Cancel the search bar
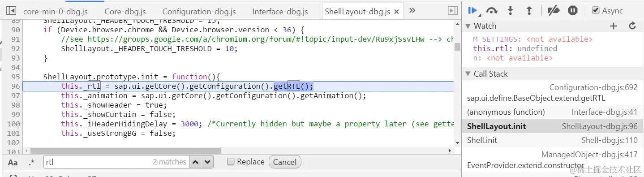644x177 pixels. click(285, 162)
